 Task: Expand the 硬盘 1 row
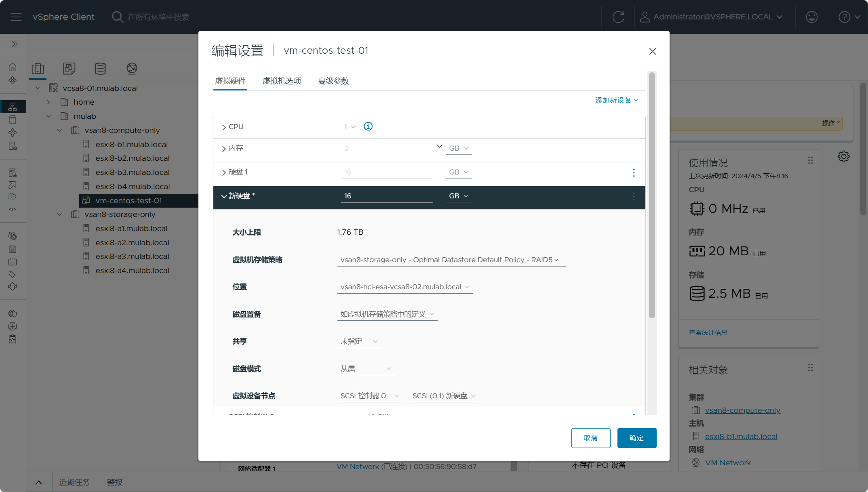click(x=224, y=172)
